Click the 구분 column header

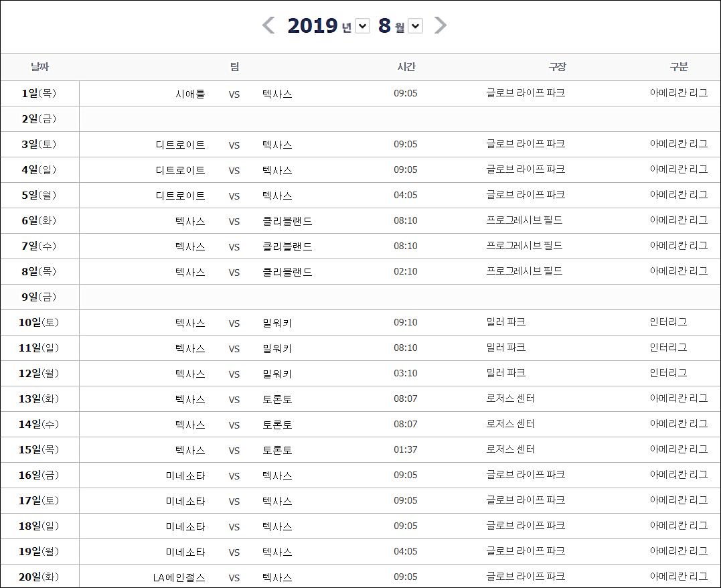coord(679,67)
